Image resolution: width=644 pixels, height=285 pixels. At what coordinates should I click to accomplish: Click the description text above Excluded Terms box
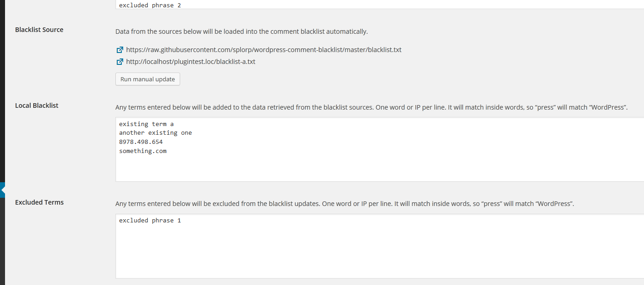pyautogui.click(x=344, y=204)
